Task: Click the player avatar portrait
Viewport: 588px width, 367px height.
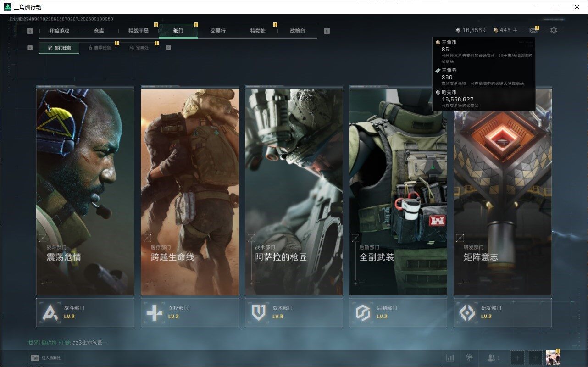Action: pos(553,358)
